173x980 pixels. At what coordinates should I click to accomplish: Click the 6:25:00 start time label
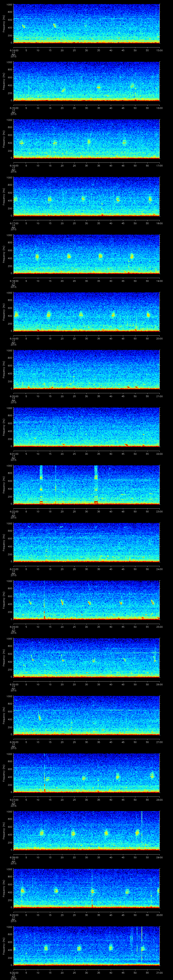[14, 684]
